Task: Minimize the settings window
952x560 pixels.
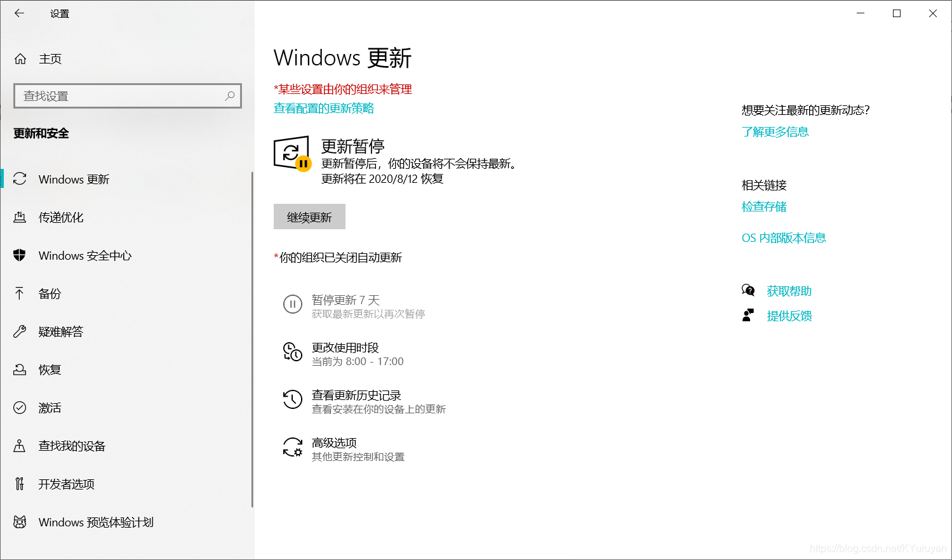Action: coord(861,13)
